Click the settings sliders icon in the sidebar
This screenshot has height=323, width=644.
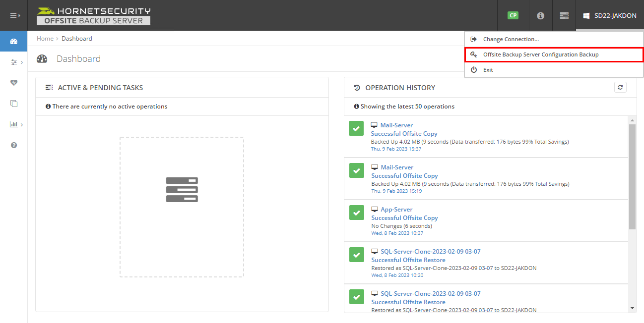click(x=13, y=62)
